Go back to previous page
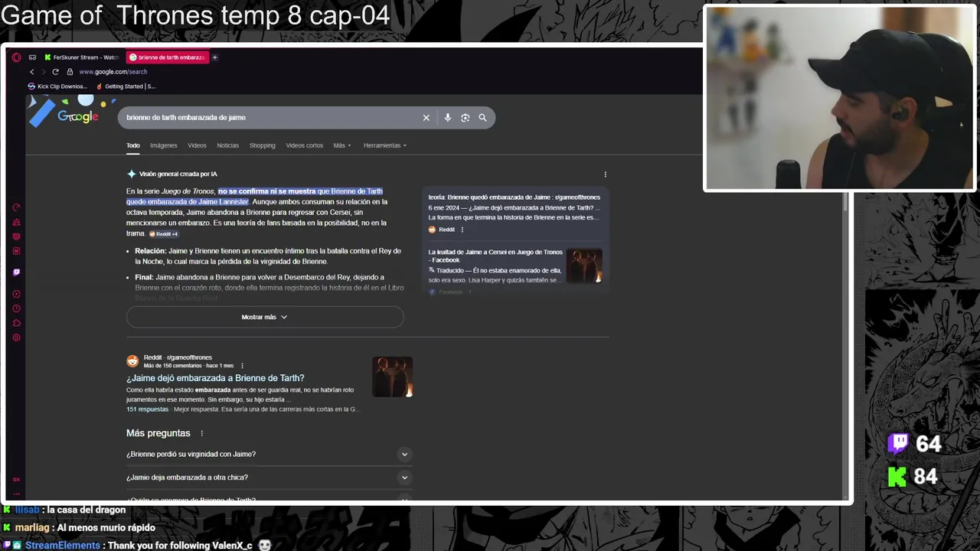 tap(32, 72)
